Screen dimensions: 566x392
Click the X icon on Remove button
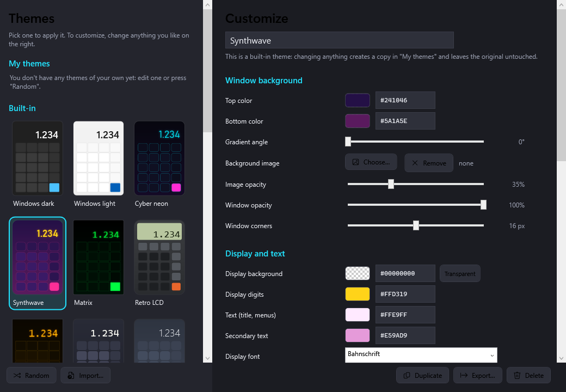point(415,163)
